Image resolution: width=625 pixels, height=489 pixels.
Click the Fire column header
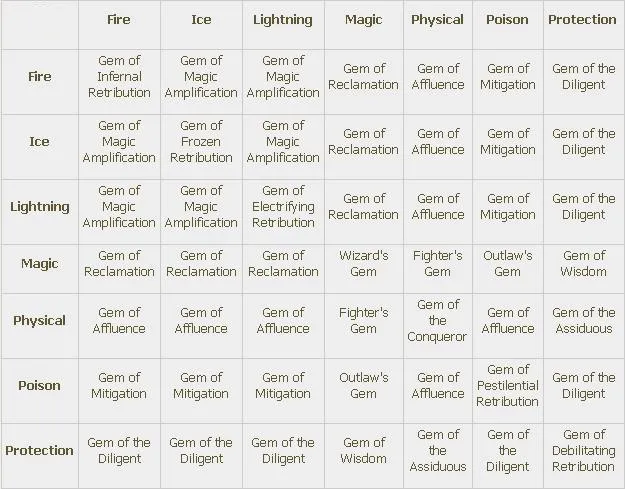click(119, 20)
